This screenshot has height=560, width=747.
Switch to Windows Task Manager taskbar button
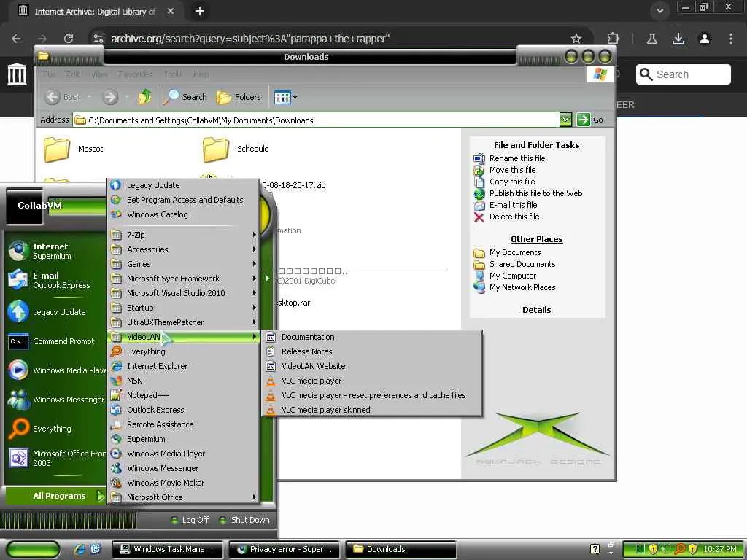(169, 549)
